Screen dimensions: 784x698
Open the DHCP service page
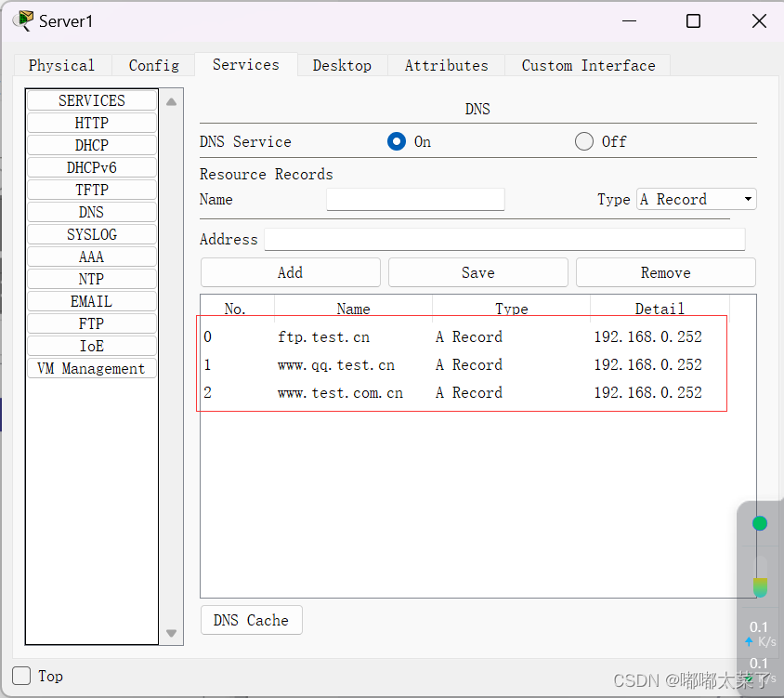click(92, 145)
